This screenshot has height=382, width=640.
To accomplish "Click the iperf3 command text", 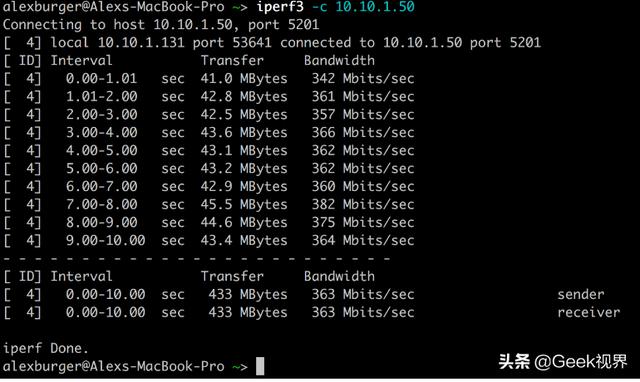I will [280, 7].
